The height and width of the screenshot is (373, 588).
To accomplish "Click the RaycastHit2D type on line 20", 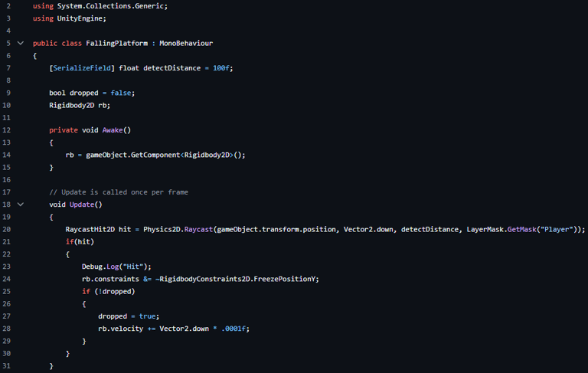I will tap(90, 229).
